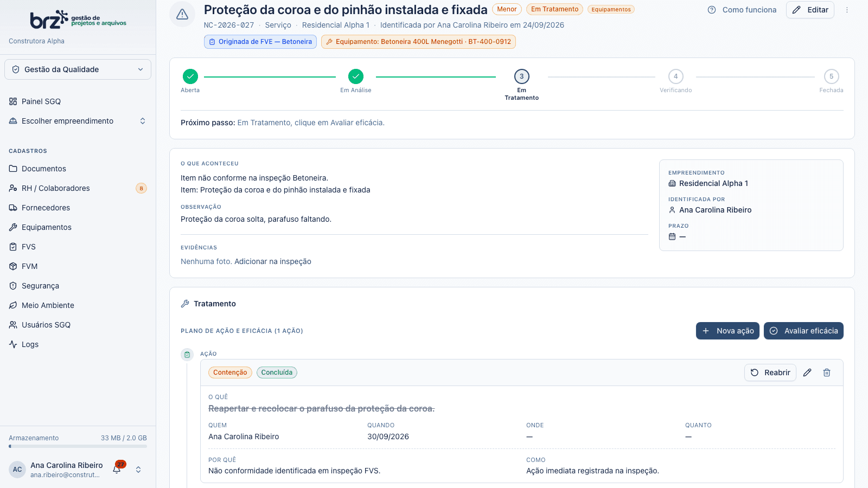Open the Originada de FVE — Betoneira tag

tap(260, 42)
